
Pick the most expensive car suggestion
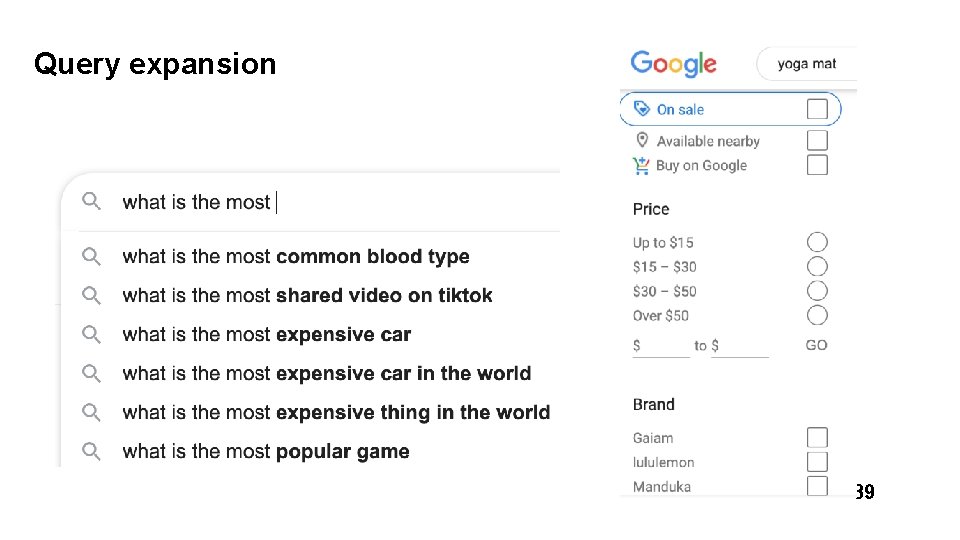(266, 335)
